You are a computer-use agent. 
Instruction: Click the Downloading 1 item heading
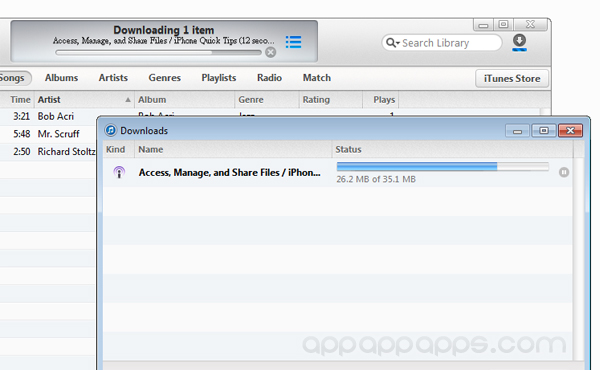click(163, 30)
